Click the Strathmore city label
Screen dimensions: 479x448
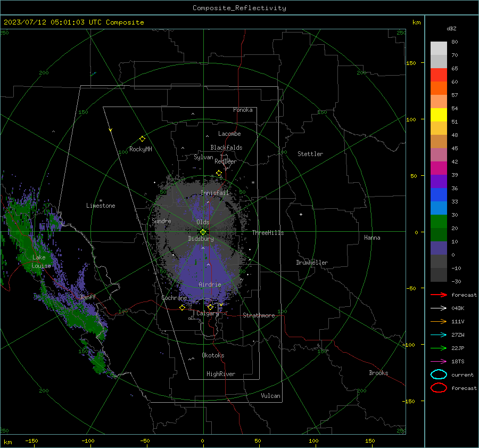coord(259,315)
